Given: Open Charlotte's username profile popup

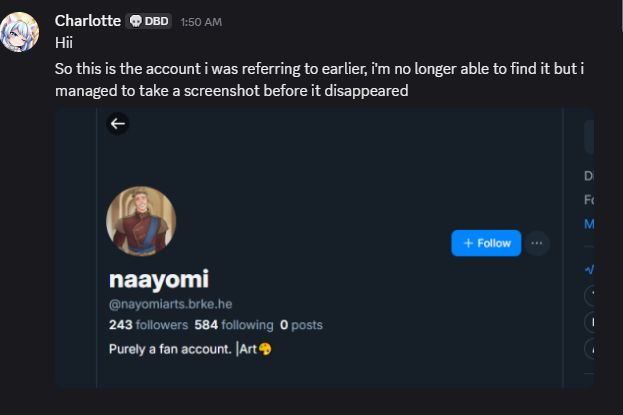Looking at the screenshot, I should pyautogui.click(x=88, y=21).
